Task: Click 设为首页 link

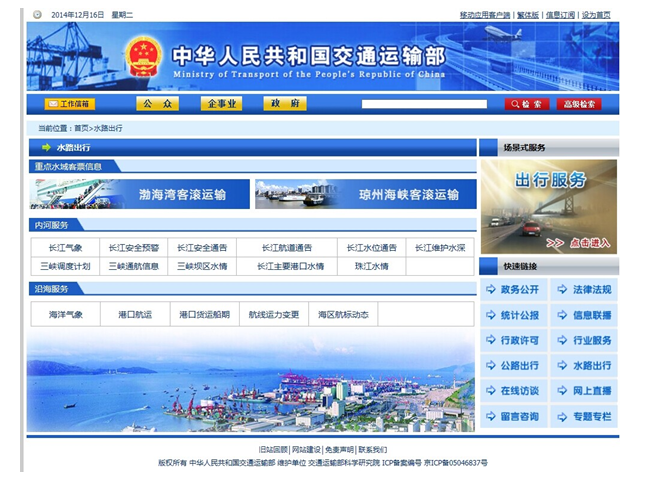Action: [x=596, y=15]
